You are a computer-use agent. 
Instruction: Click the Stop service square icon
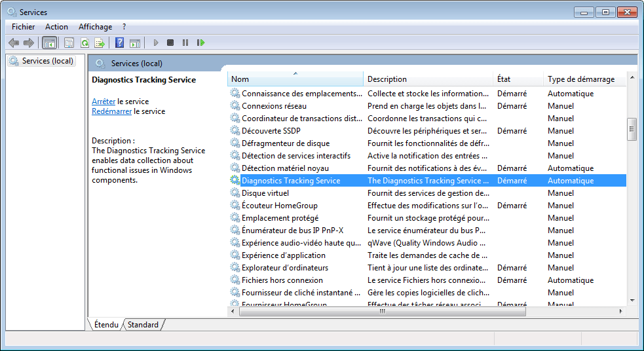[x=170, y=43]
